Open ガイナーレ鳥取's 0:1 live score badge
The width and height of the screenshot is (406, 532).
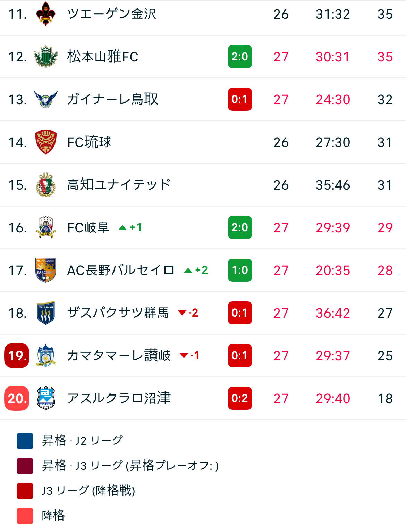(240, 99)
